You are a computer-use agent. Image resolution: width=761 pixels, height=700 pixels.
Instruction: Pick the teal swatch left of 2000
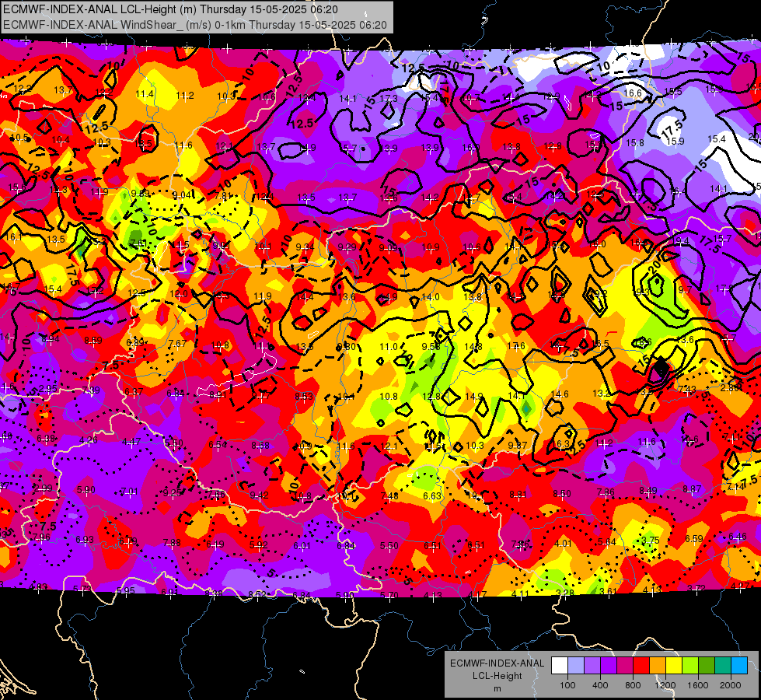(723, 666)
